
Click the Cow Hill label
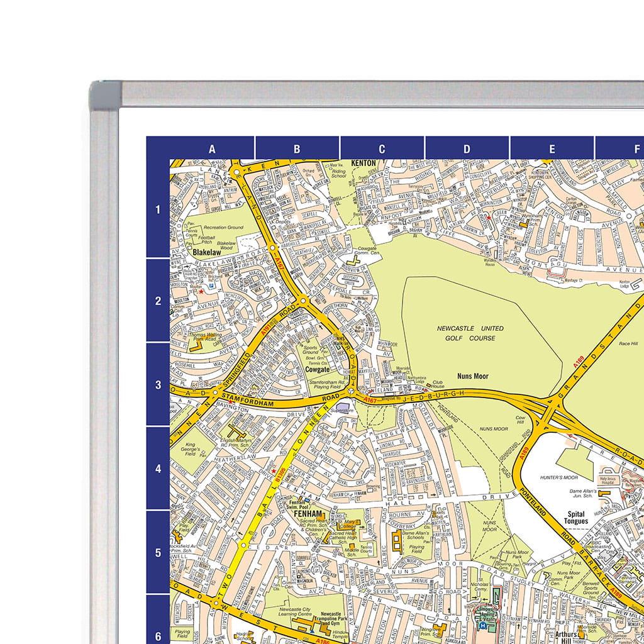coord(520,419)
